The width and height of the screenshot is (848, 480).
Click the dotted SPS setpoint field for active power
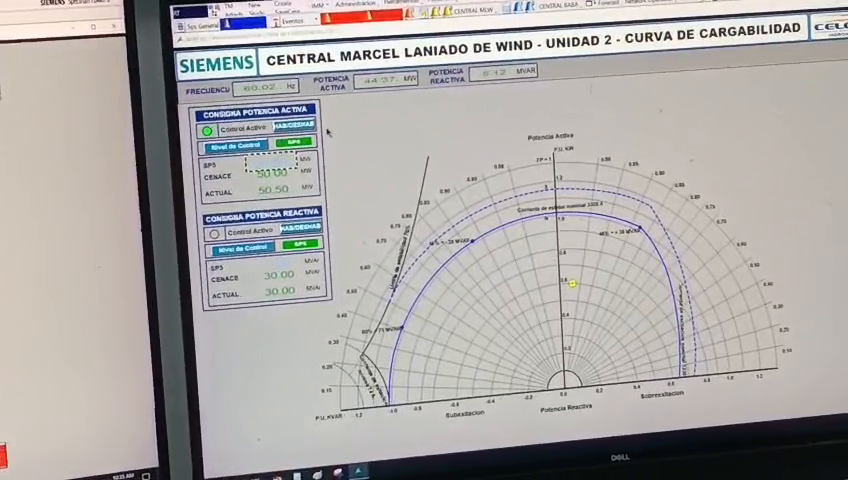click(271, 161)
